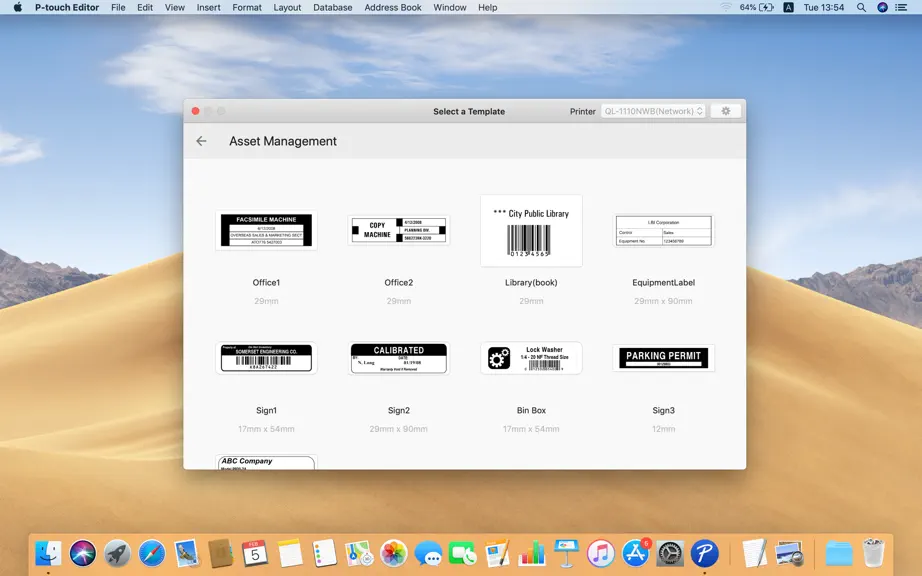922x576 pixels.
Task: Open System Preferences from the Dock
Action: tap(670, 553)
